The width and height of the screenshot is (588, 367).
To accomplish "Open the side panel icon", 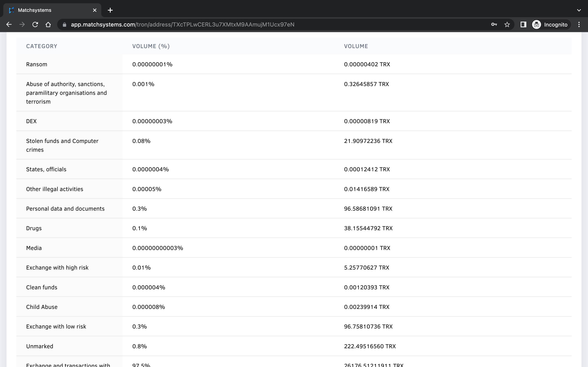I will pos(523,24).
